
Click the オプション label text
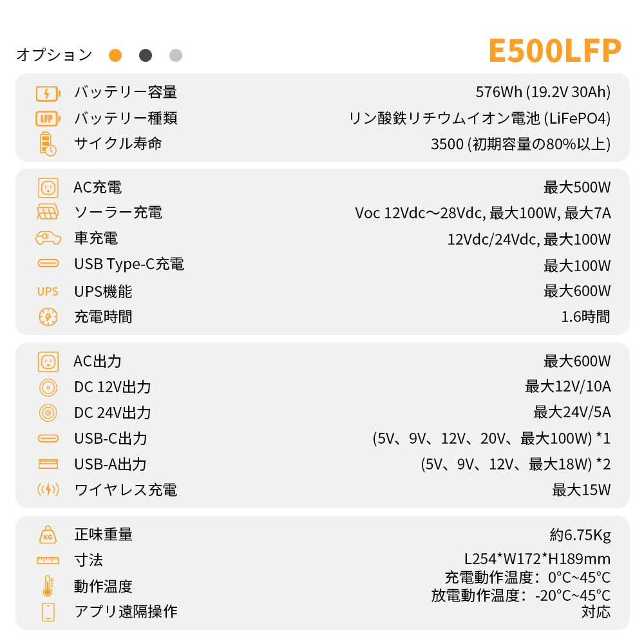54,55
